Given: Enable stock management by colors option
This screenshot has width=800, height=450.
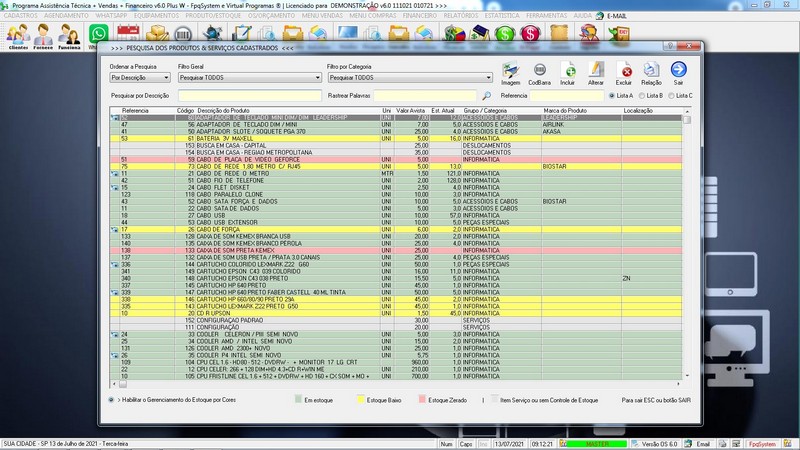Looking at the screenshot, I should click(111, 399).
